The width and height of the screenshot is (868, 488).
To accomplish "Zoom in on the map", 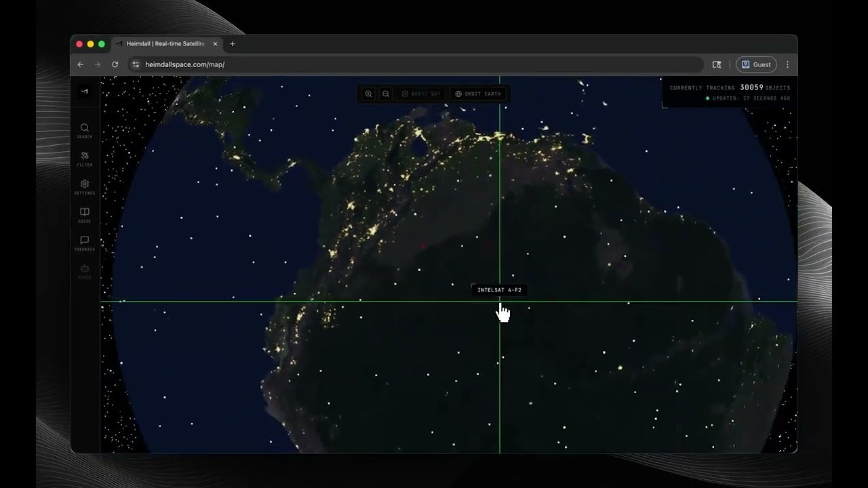I will (368, 94).
